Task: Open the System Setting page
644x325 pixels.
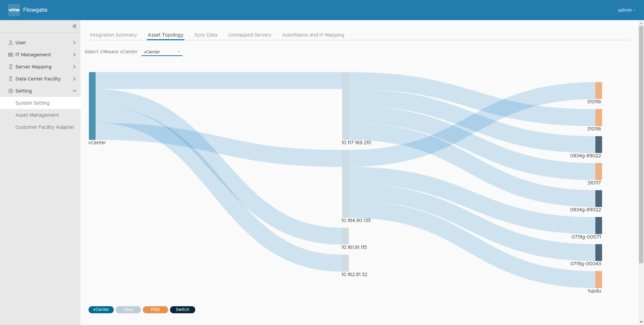Action: (x=40, y=103)
